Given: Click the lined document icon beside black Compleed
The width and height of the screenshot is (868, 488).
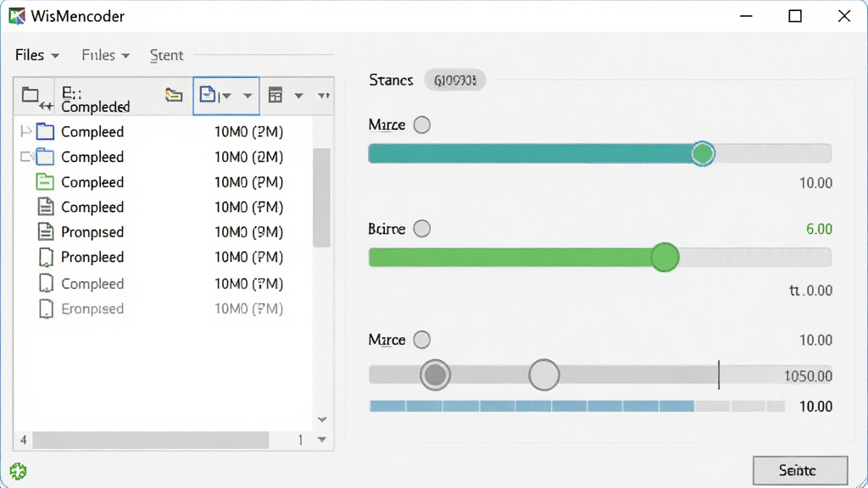Looking at the screenshot, I should coord(46,207).
